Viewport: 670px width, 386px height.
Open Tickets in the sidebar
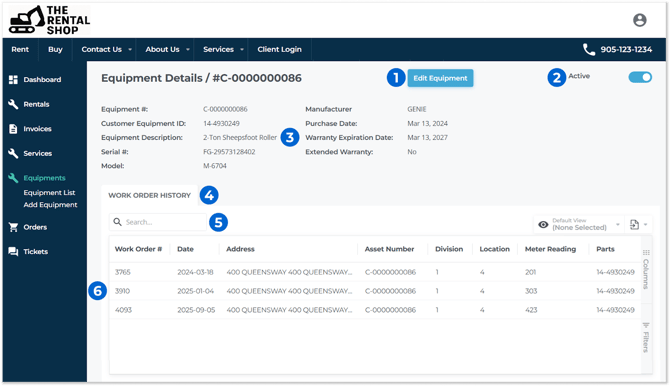[35, 252]
